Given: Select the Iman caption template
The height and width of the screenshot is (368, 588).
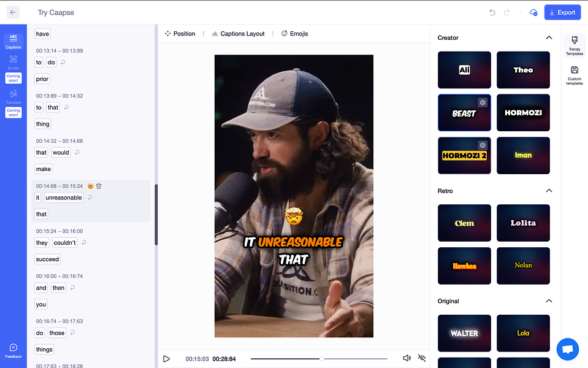Looking at the screenshot, I should [523, 155].
